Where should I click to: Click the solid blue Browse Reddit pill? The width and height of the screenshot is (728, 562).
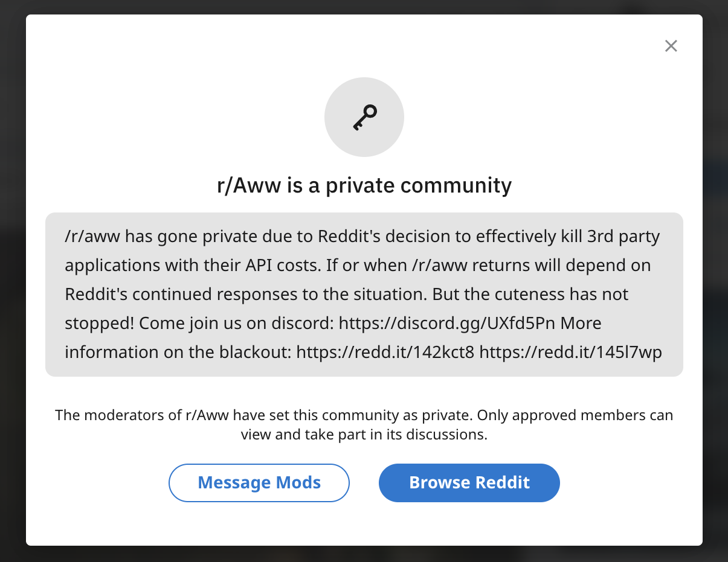469,482
